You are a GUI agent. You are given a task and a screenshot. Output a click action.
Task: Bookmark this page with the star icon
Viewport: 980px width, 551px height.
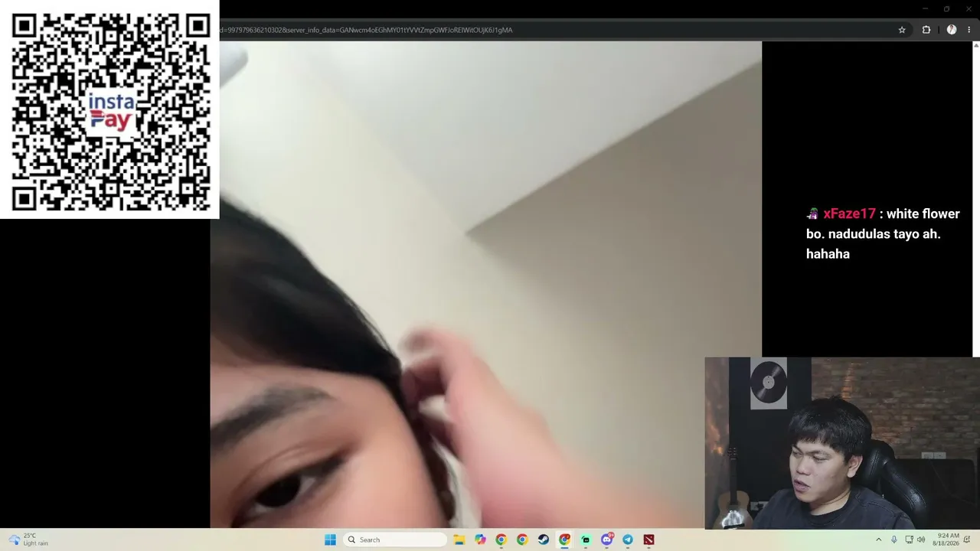(x=902, y=30)
